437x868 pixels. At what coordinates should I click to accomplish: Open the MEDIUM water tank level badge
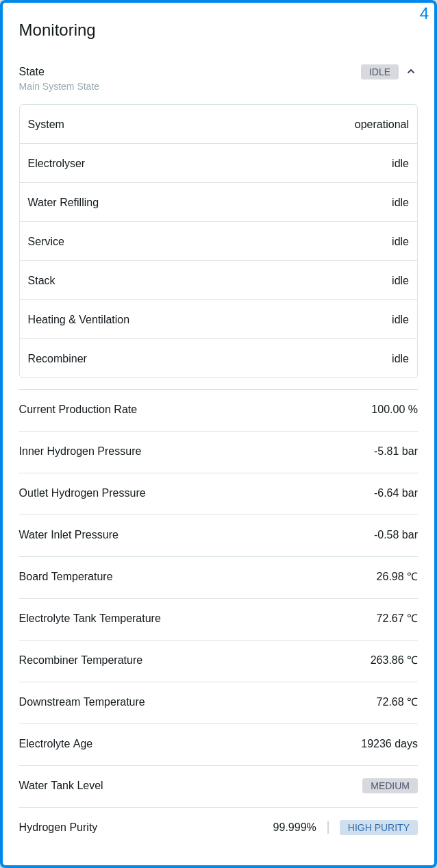pyautogui.click(x=390, y=786)
